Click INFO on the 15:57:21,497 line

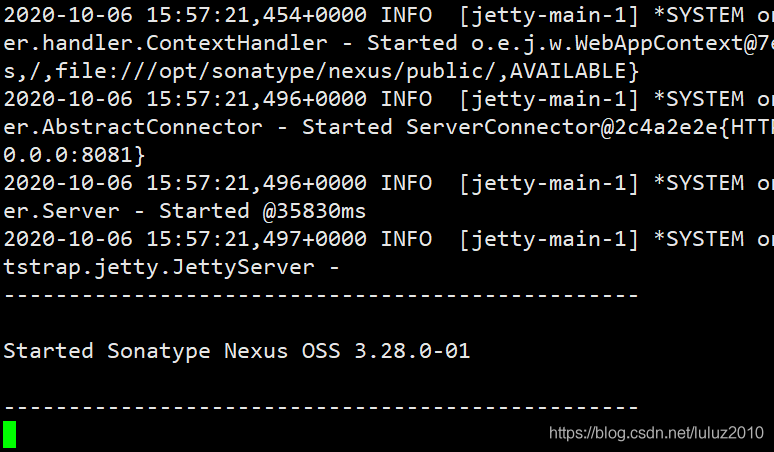click(x=407, y=239)
